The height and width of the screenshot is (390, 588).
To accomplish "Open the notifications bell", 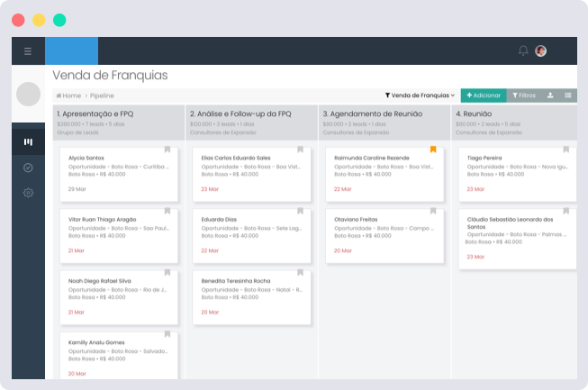I will (x=523, y=51).
